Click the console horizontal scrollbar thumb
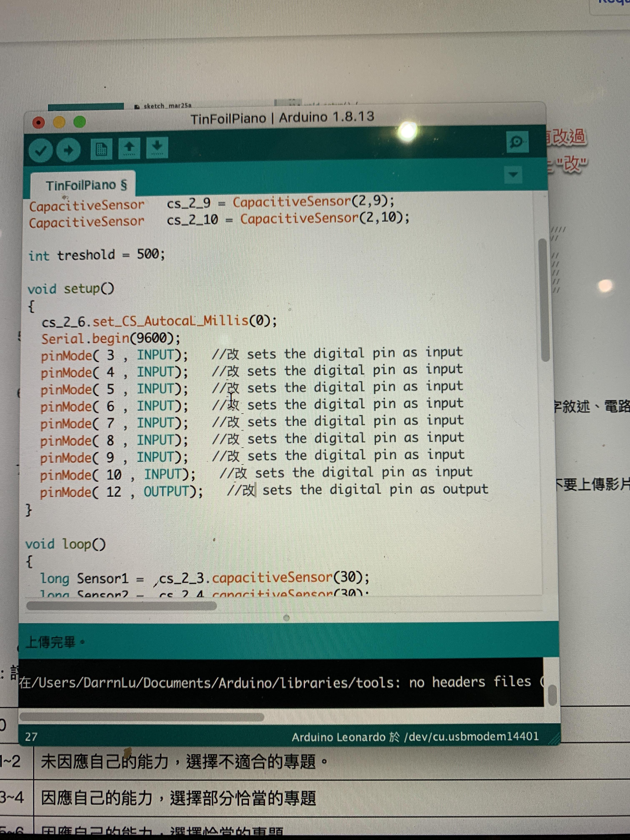This screenshot has height=840, width=630. [x=141, y=717]
